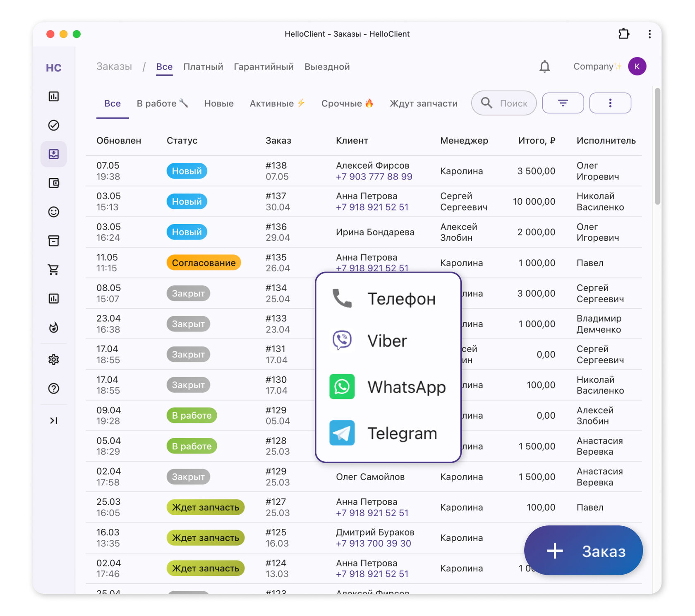
Task: Click the purple K user avatar
Action: (x=637, y=66)
